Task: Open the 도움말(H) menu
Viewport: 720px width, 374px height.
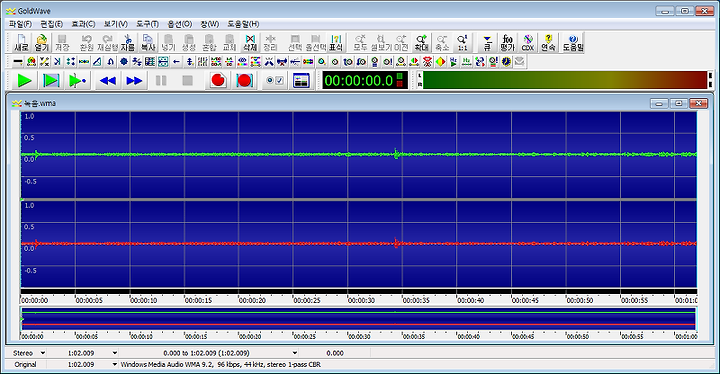Action: [243, 24]
